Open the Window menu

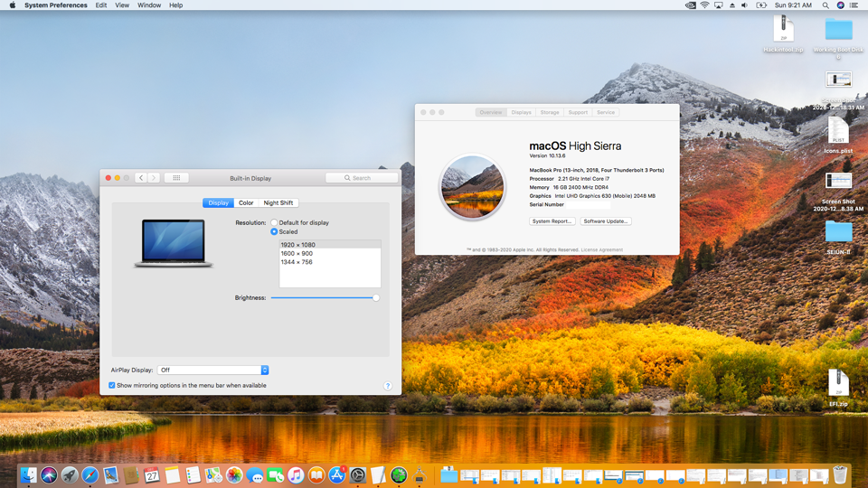(149, 5)
